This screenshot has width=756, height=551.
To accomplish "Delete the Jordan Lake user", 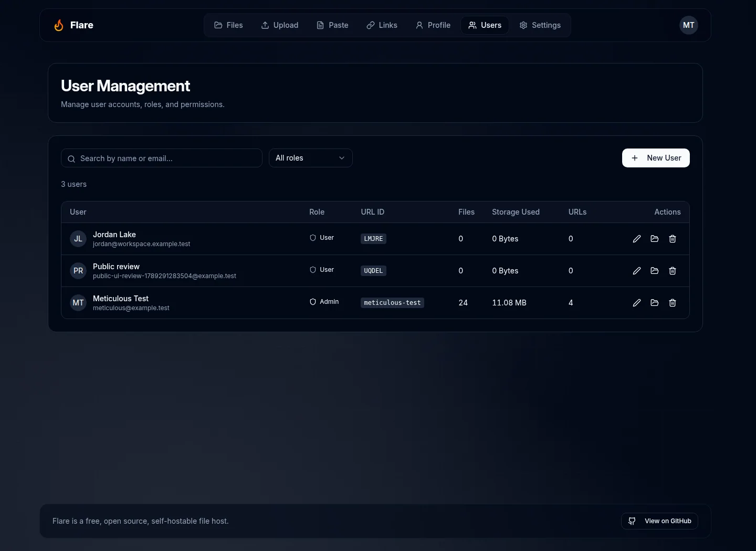I will click(673, 239).
